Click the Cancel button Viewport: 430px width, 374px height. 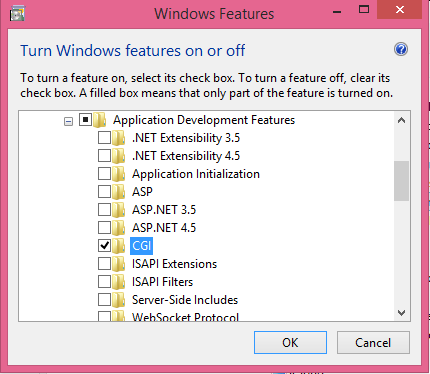[x=373, y=342]
